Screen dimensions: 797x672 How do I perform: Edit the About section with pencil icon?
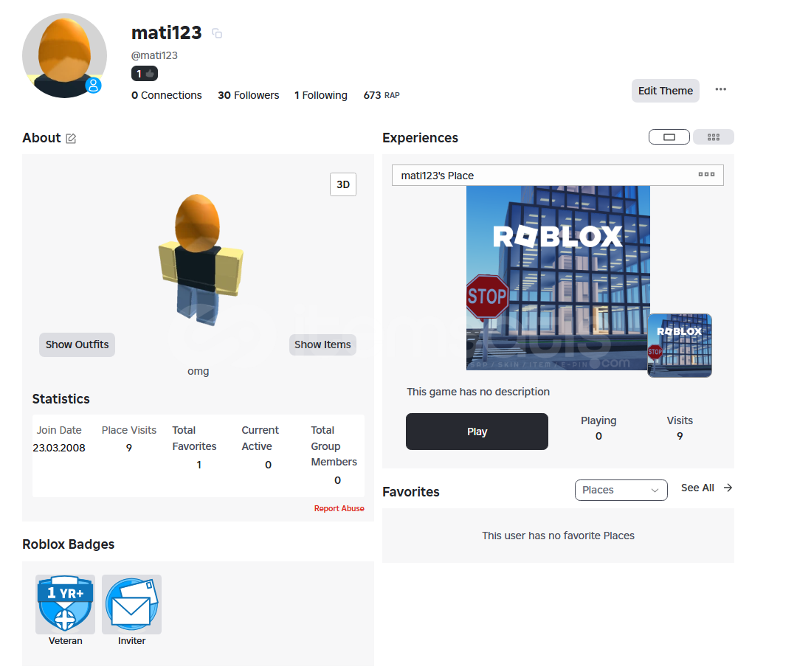click(71, 139)
